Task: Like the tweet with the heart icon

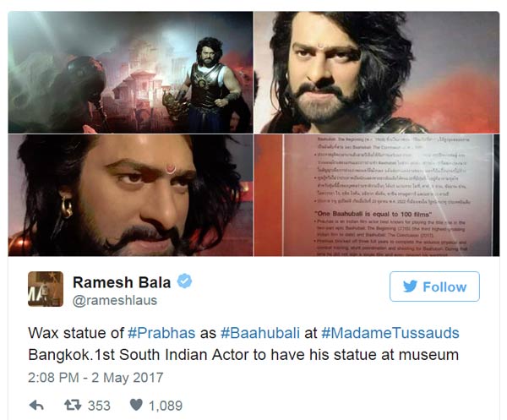Action: (x=136, y=405)
